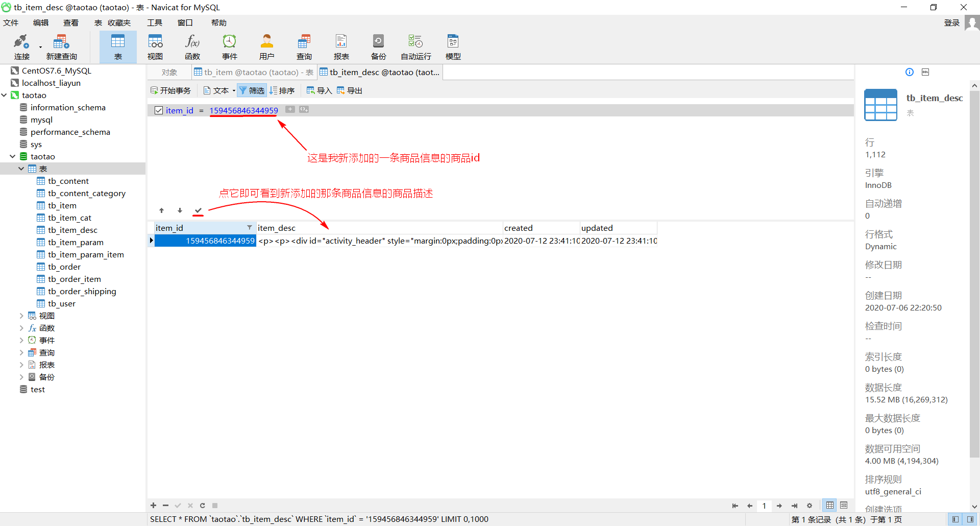Click the 导入 (Import) button
This screenshot has height=526, width=980.
[319, 90]
